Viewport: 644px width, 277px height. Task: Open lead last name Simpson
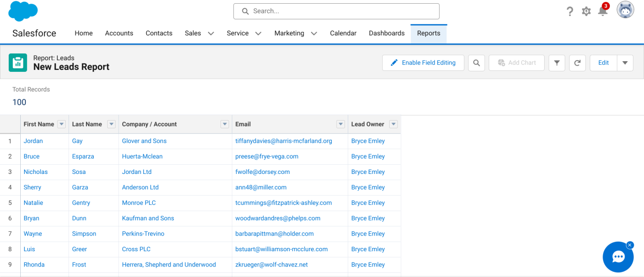[x=84, y=234]
